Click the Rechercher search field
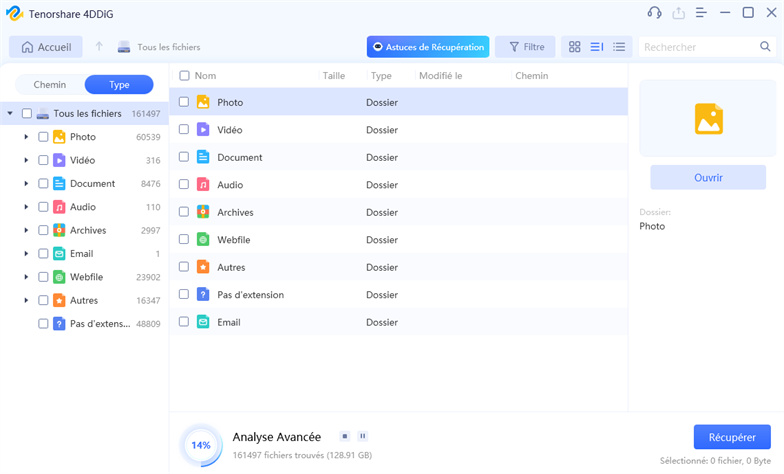 tap(698, 47)
